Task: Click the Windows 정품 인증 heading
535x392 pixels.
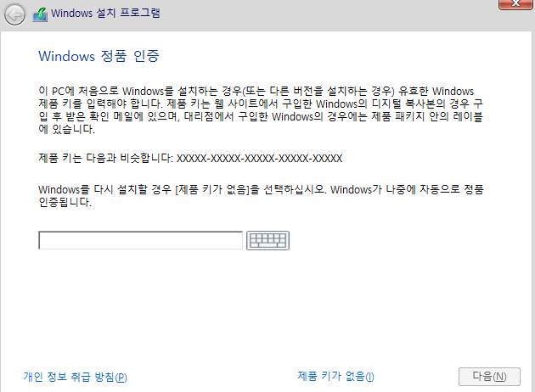Action: [99, 56]
